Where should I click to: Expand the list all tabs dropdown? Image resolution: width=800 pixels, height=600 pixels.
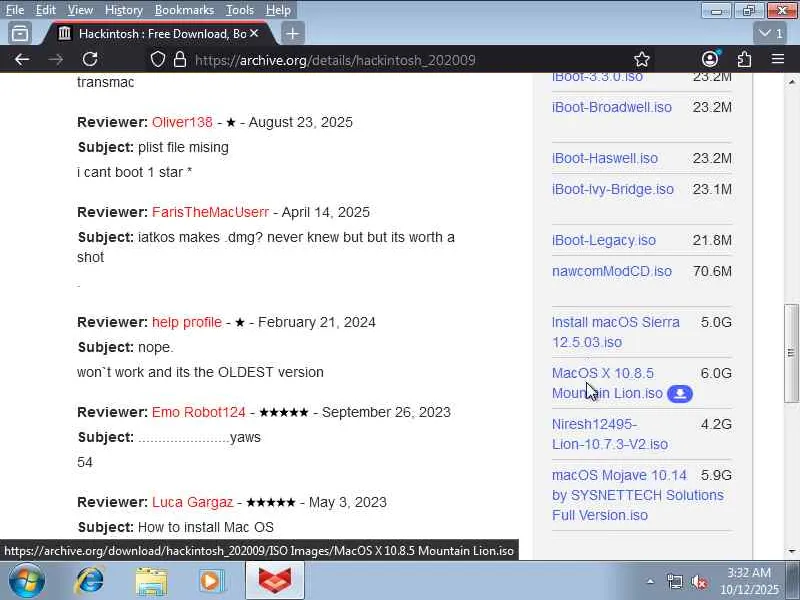tap(770, 34)
